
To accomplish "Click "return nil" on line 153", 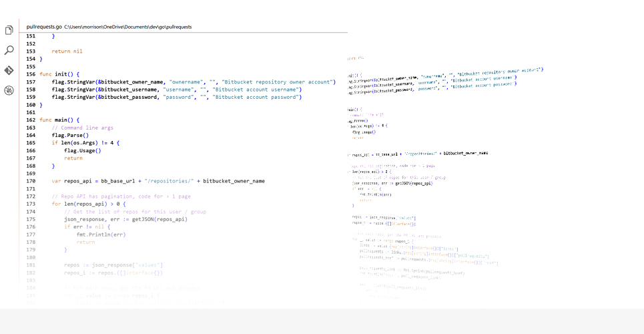I will [67, 51].
